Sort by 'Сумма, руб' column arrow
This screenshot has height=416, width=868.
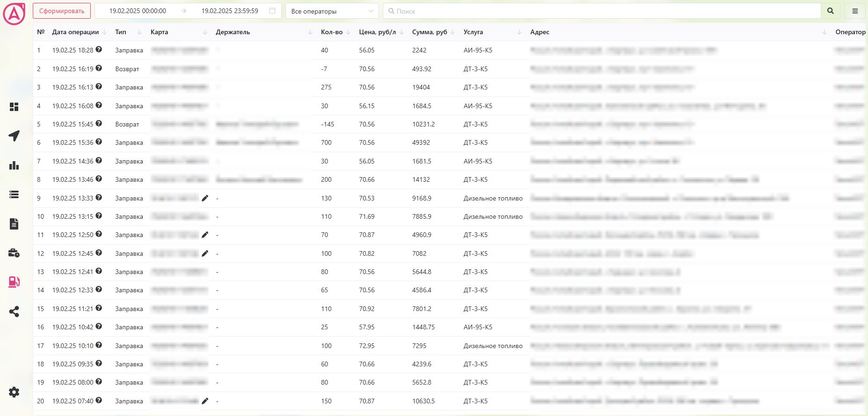pos(452,32)
